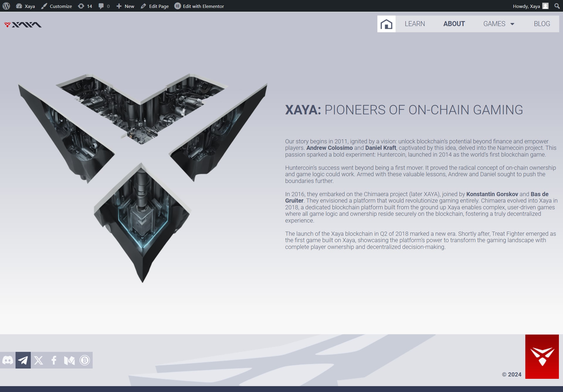Open the Discord social icon
Viewport: 563px width, 392px height.
(8, 360)
